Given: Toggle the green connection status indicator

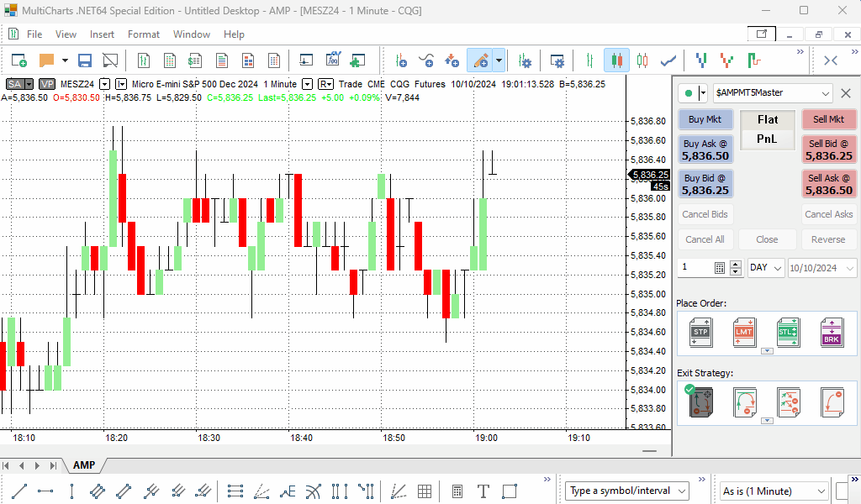Looking at the screenshot, I should pos(689,93).
